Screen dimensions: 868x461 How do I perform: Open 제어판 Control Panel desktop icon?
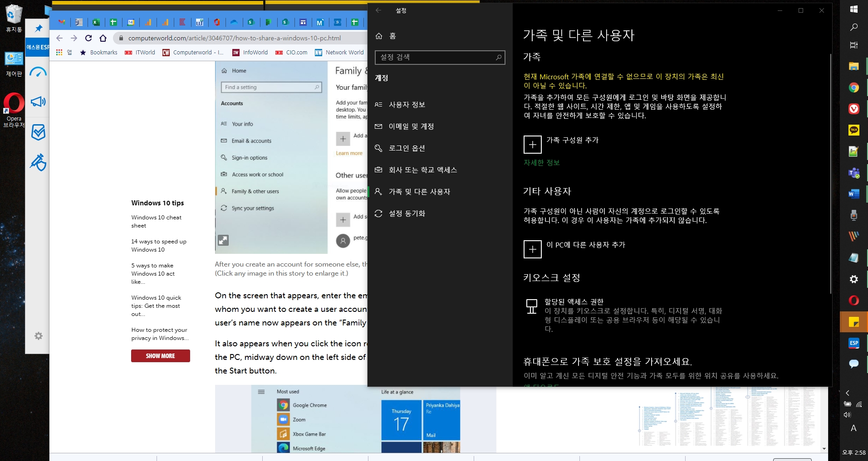point(14,64)
